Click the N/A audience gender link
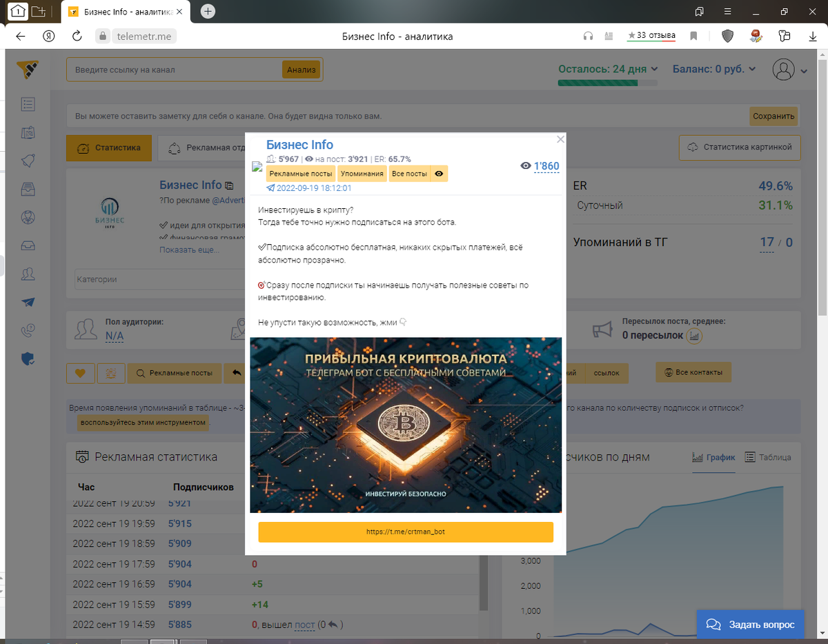The width and height of the screenshot is (828, 644). pyautogui.click(x=115, y=336)
